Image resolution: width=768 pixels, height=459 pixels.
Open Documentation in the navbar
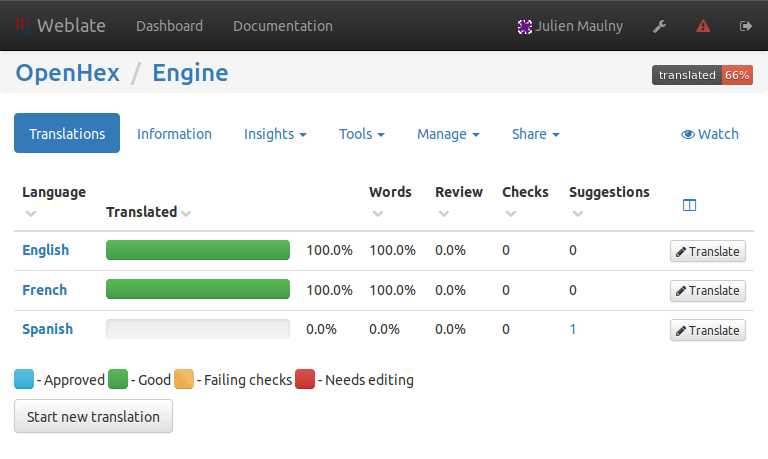point(283,26)
